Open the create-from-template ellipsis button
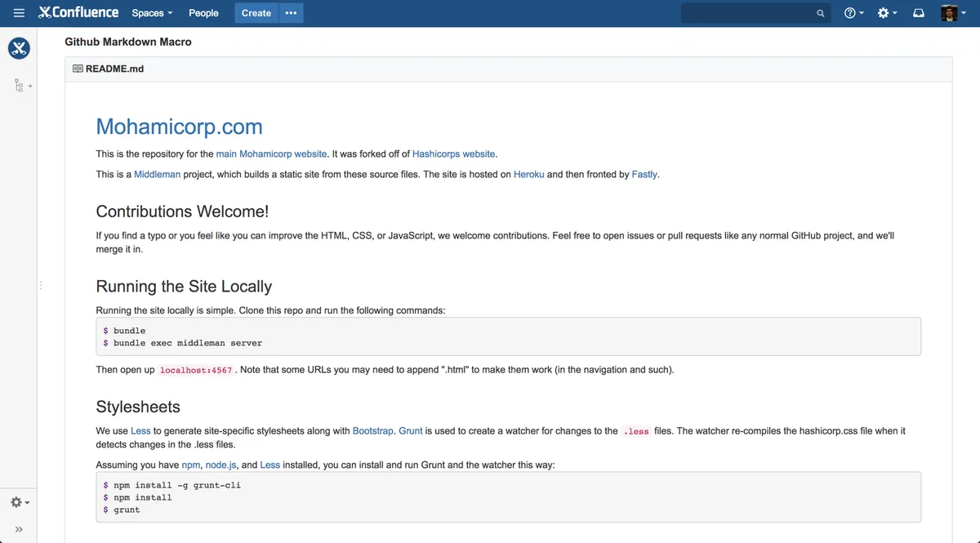Image resolution: width=980 pixels, height=543 pixels. click(x=292, y=13)
